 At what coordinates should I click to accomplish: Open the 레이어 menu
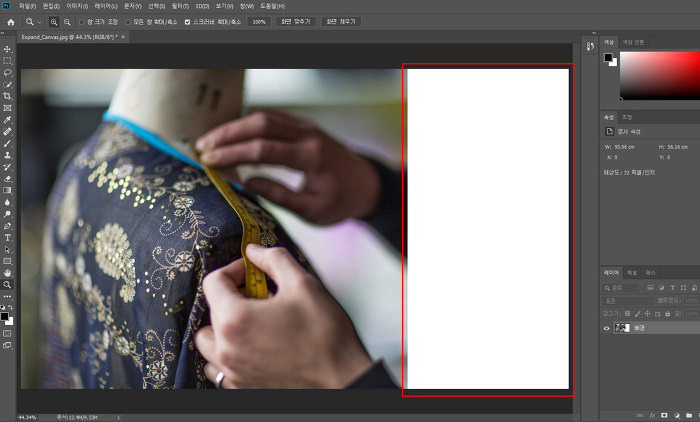click(x=106, y=6)
